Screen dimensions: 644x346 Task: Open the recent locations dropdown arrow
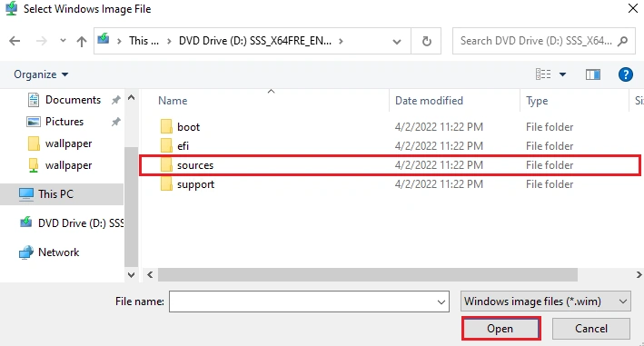point(63,41)
